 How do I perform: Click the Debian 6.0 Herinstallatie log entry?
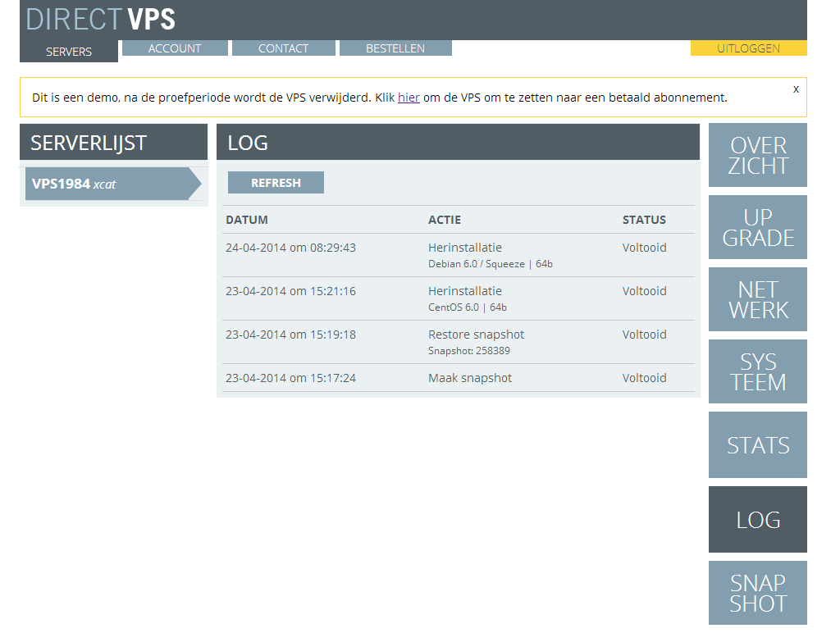pos(464,248)
